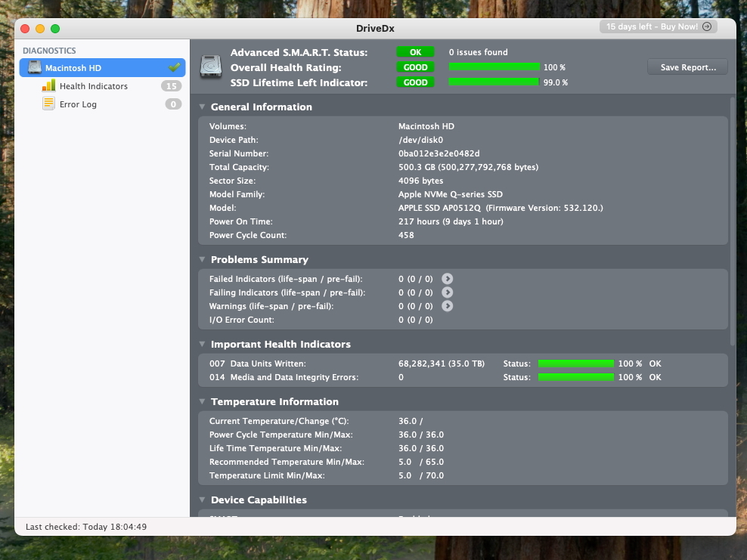Click the 0 issues found text
The height and width of the screenshot is (560, 747).
(479, 52)
